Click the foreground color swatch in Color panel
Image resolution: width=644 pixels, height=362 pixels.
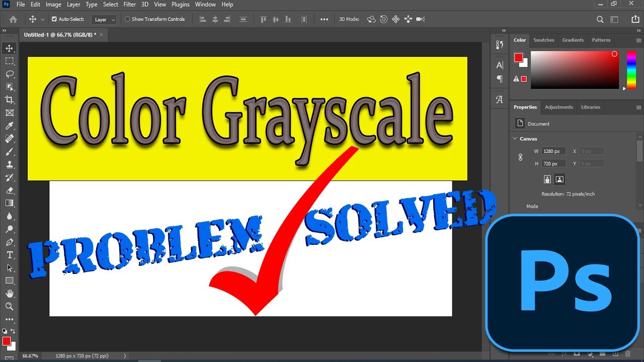(x=518, y=58)
